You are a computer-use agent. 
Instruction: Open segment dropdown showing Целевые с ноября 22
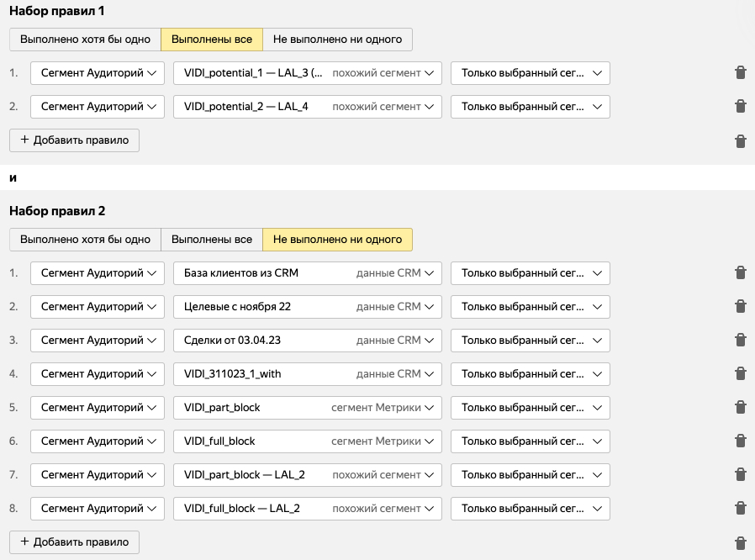pyautogui.click(x=307, y=307)
